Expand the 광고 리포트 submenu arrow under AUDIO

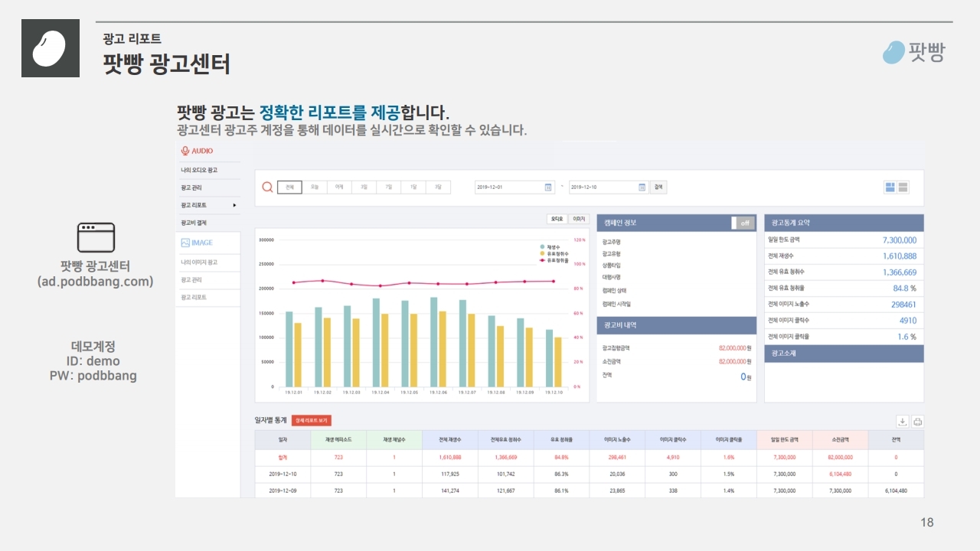[x=234, y=205]
